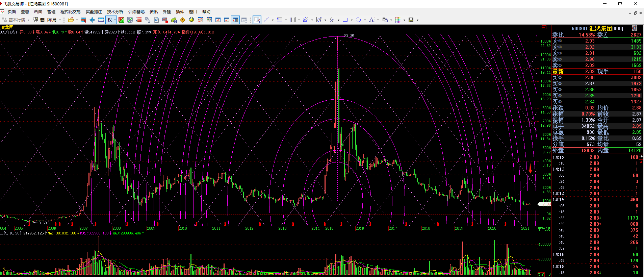Expand the text tool dropdown arrow
This screenshot has height=277, width=644.
pos(378,20)
